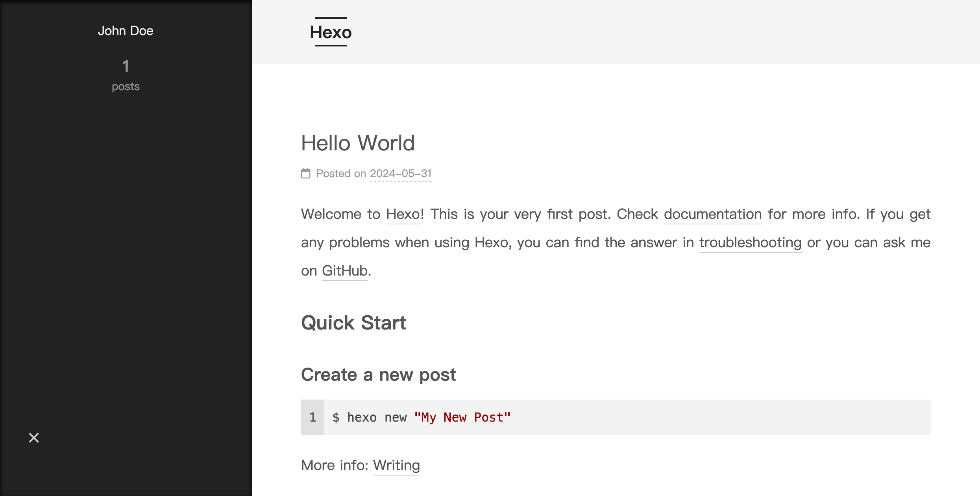Screen dimensions: 980x496
Task: Click the 'hexo new' command text
Action: [377, 417]
